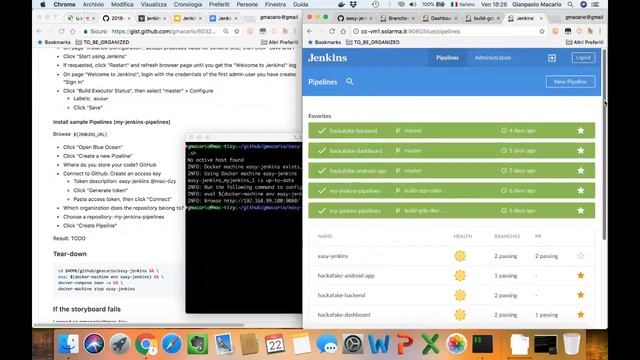Click the zoom magnifier icon in gist address bar
Image resolution: width=640 pixels, height=360 pixels.
click(x=226, y=31)
